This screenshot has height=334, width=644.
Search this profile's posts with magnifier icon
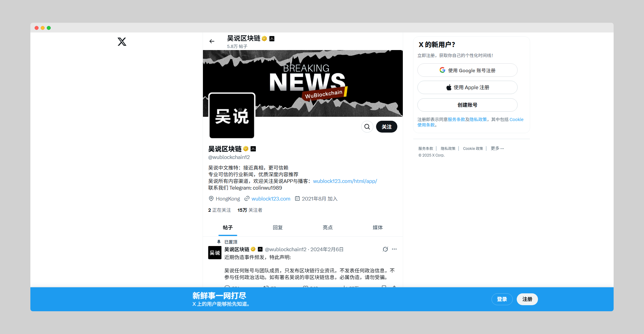[x=367, y=127]
